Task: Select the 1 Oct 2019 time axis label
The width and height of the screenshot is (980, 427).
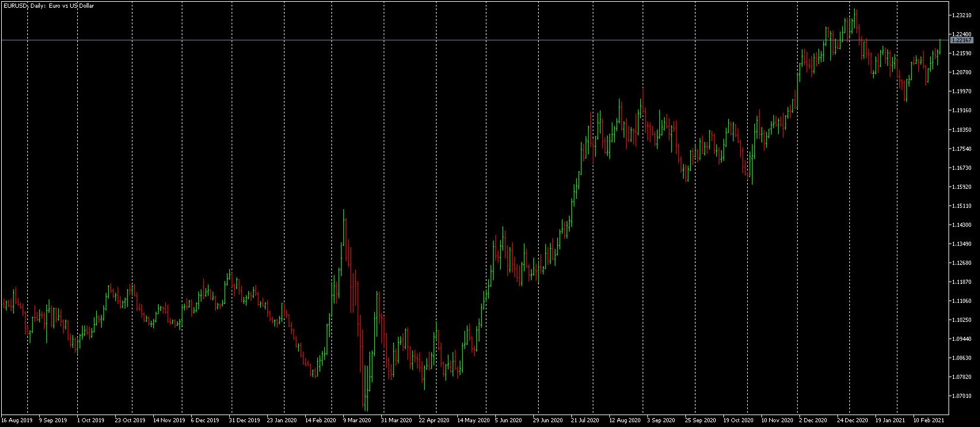Action: click(x=91, y=420)
